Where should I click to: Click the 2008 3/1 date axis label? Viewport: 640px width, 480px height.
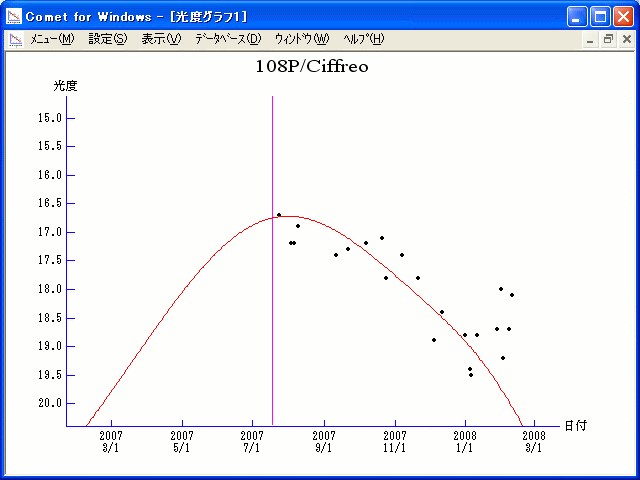tap(533, 442)
